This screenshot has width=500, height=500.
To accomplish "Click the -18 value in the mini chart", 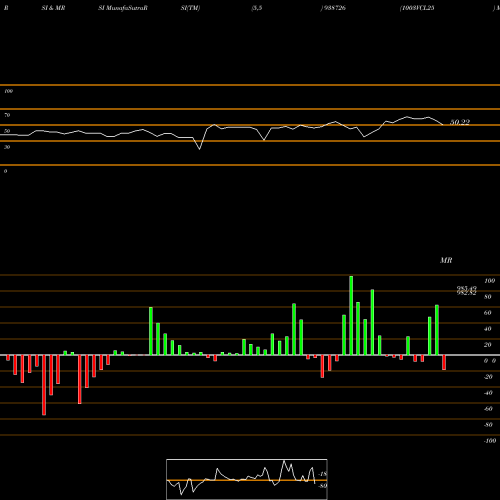I will click(x=323, y=474).
